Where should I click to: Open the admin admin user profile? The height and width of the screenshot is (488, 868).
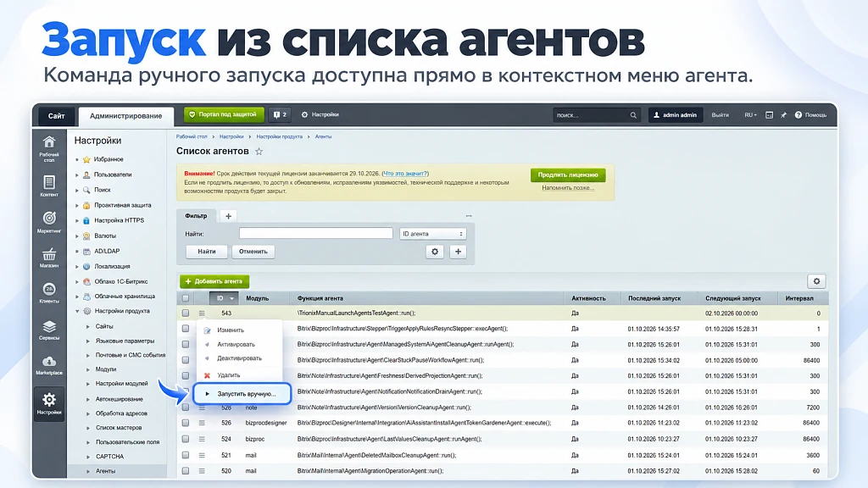coord(675,115)
